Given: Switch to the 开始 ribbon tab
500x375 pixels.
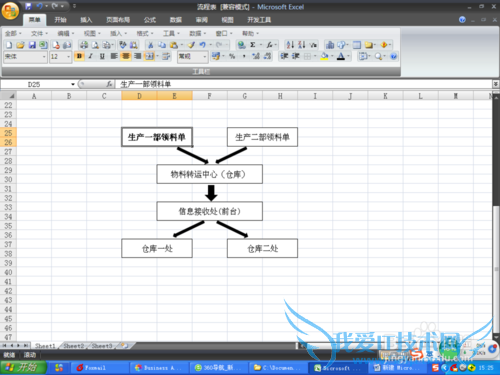Looking at the screenshot, I should [x=60, y=20].
